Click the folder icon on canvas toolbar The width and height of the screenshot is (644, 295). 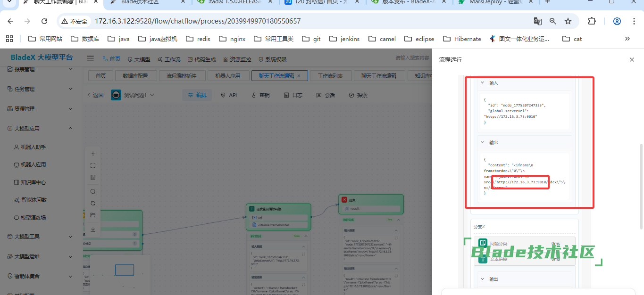93,215
